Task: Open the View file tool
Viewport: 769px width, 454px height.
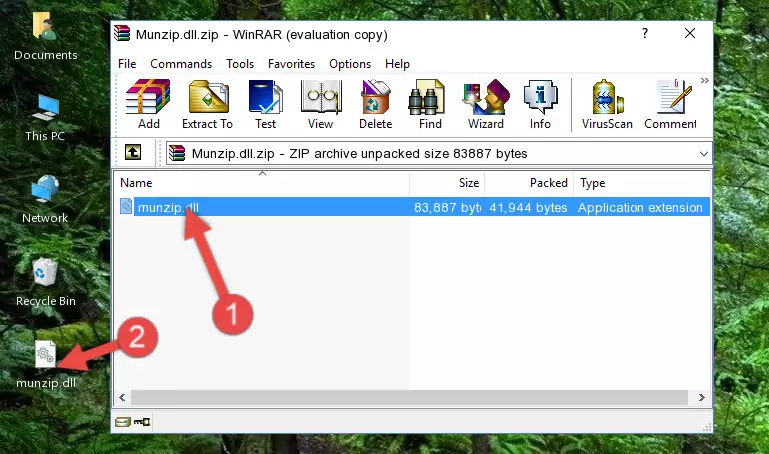Action: pyautogui.click(x=321, y=104)
